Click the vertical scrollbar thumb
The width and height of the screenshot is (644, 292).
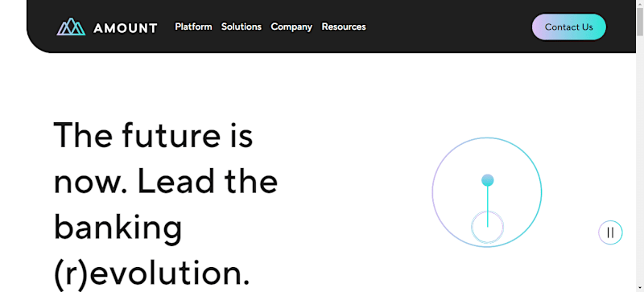point(640,23)
